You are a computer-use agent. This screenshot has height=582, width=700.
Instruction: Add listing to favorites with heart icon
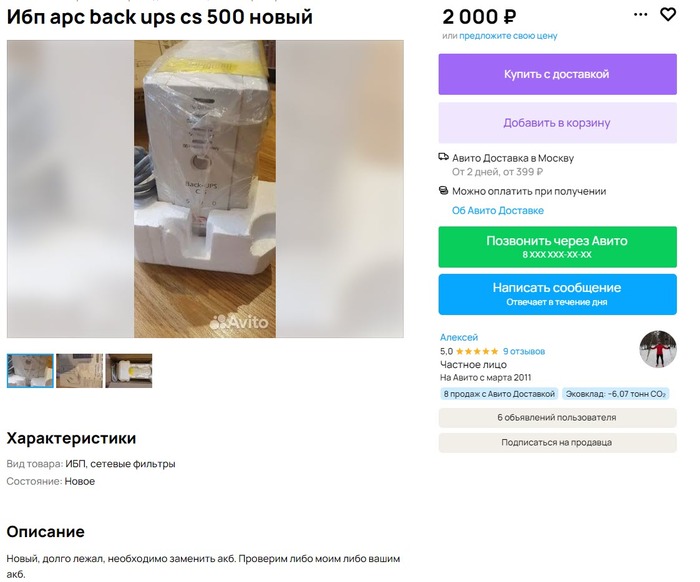668,15
